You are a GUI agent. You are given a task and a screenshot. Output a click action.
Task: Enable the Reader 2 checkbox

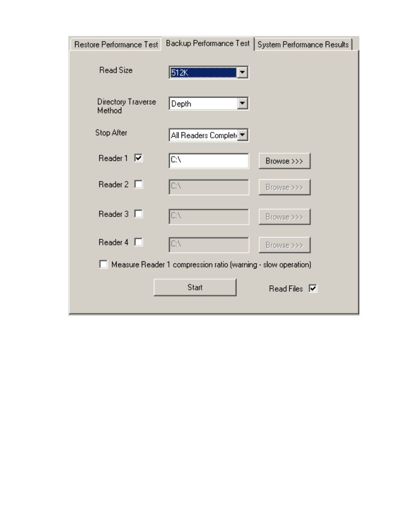tap(138, 184)
